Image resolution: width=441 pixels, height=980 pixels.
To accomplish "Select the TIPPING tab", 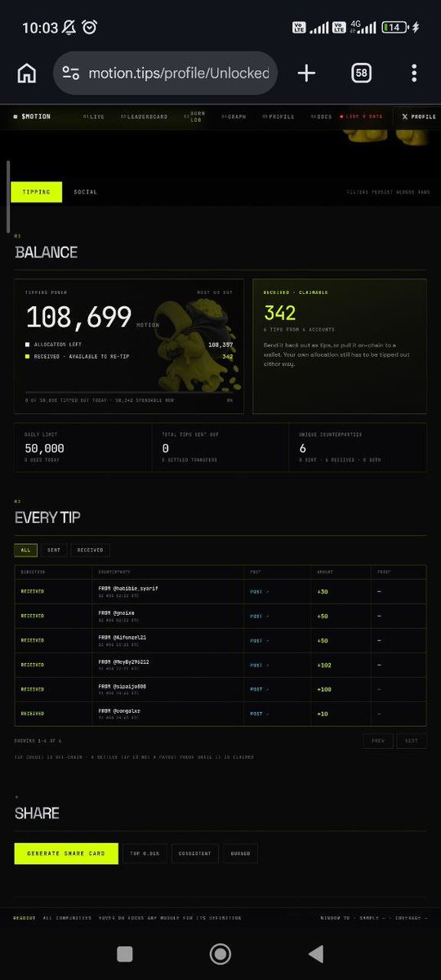I will [x=36, y=192].
